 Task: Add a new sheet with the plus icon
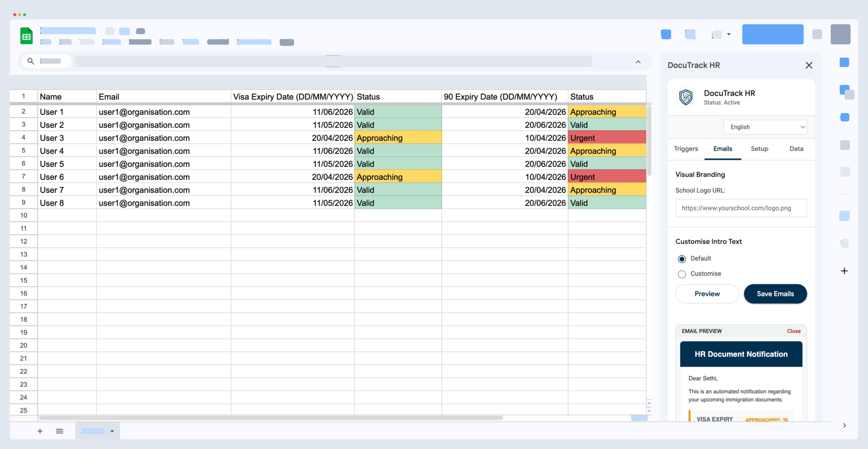[x=40, y=431]
